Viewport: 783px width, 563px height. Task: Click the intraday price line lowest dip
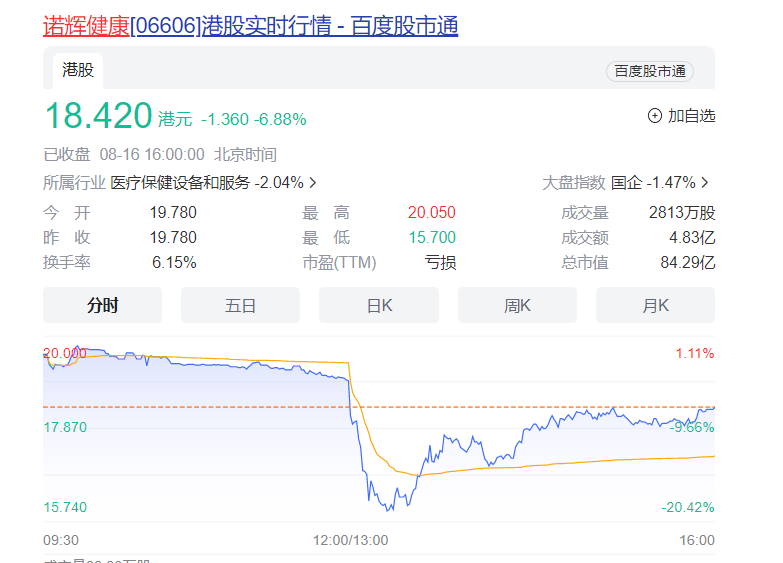click(388, 510)
